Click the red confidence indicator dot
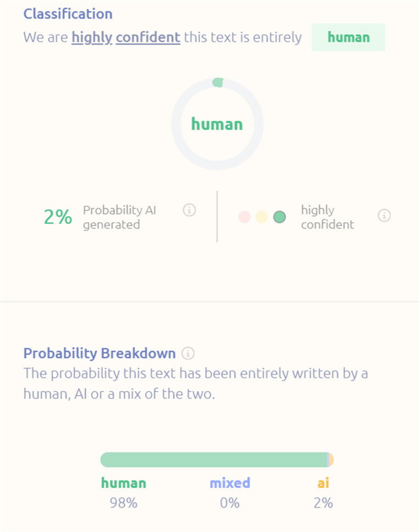The width and height of the screenshot is (419, 532). coord(244,217)
